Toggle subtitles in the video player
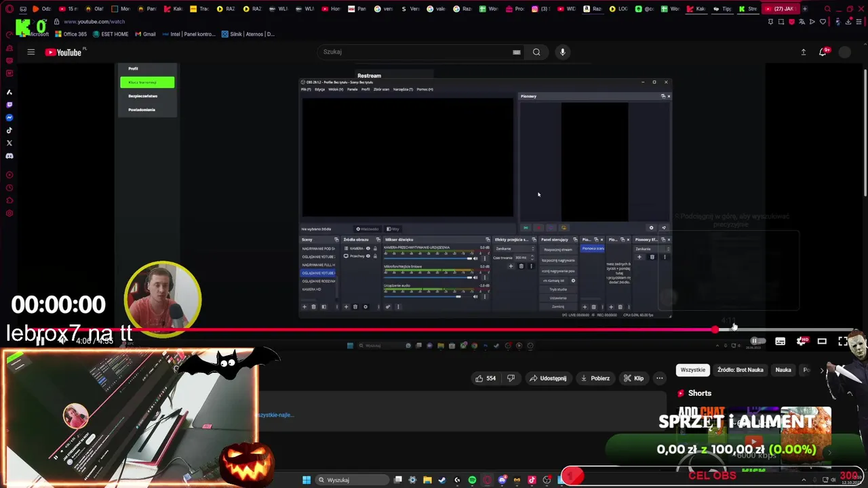 click(781, 341)
